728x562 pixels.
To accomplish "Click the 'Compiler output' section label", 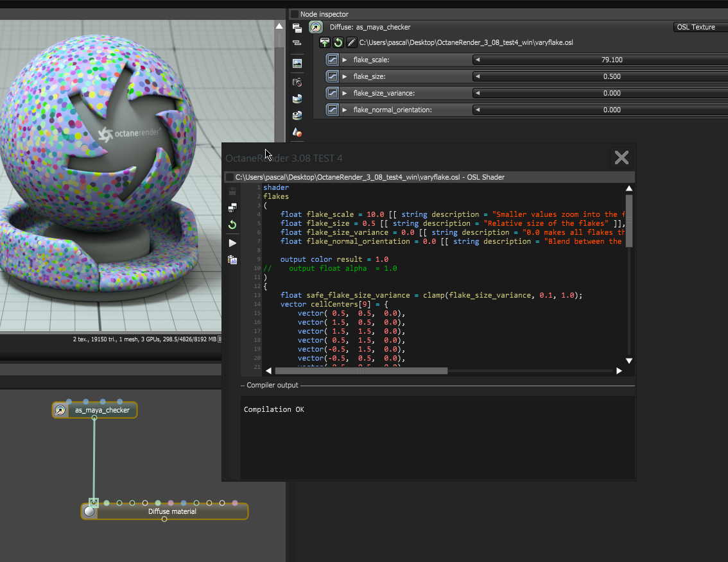I will (273, 385).
